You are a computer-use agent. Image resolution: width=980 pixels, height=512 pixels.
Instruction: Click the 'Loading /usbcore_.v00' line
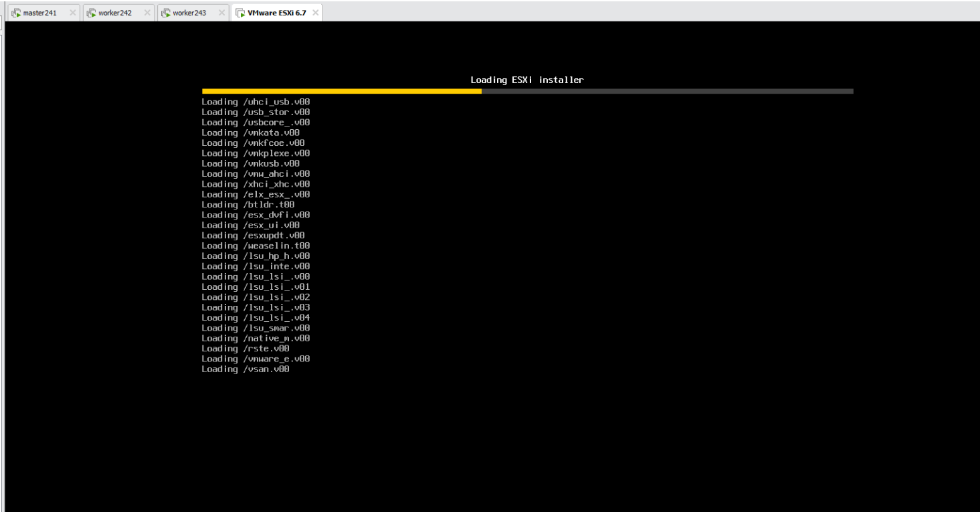coord(256,122)
